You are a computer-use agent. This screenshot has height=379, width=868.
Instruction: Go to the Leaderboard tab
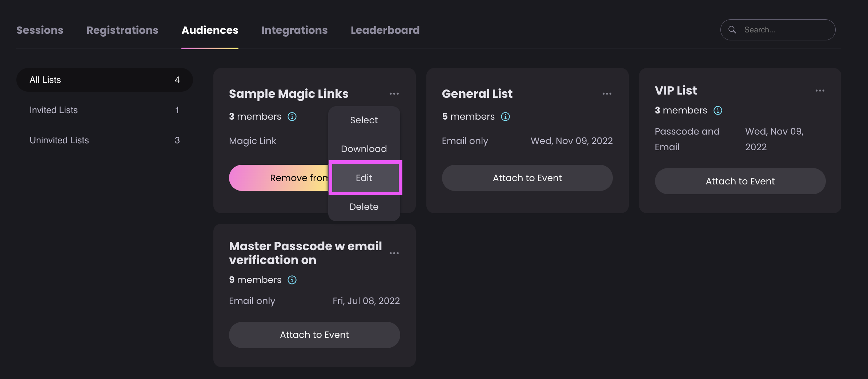385,30
